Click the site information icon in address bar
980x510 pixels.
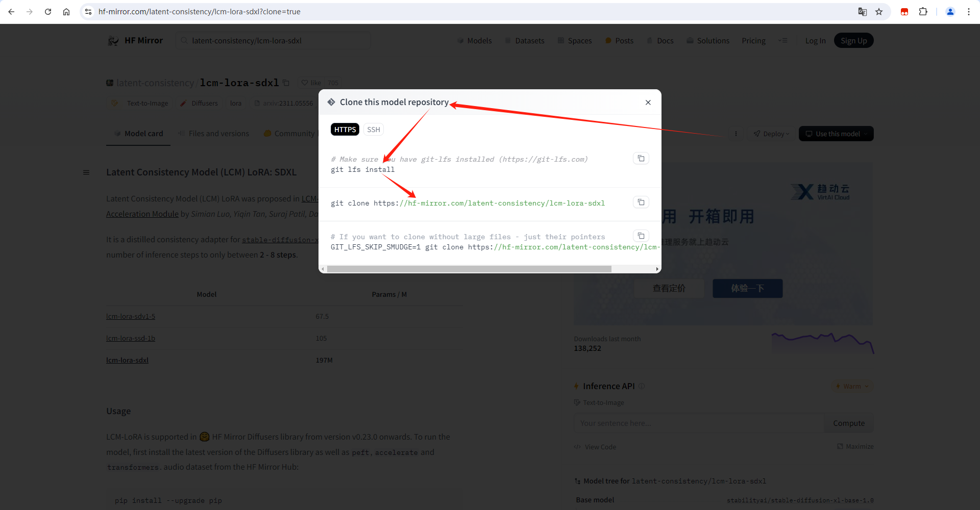[88, 12]
